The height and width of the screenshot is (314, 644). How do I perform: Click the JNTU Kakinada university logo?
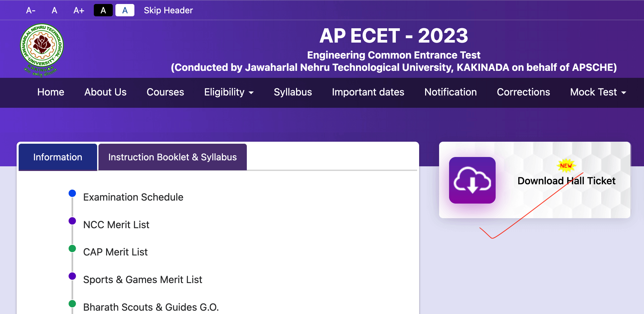(42, 50)
